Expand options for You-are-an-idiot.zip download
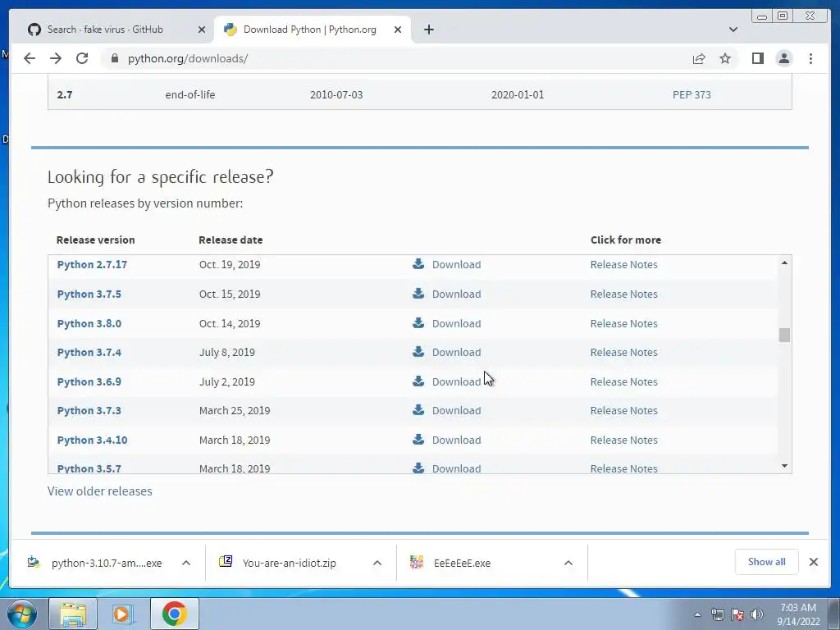This screenshot has height=630, width=840. [377, 563]
